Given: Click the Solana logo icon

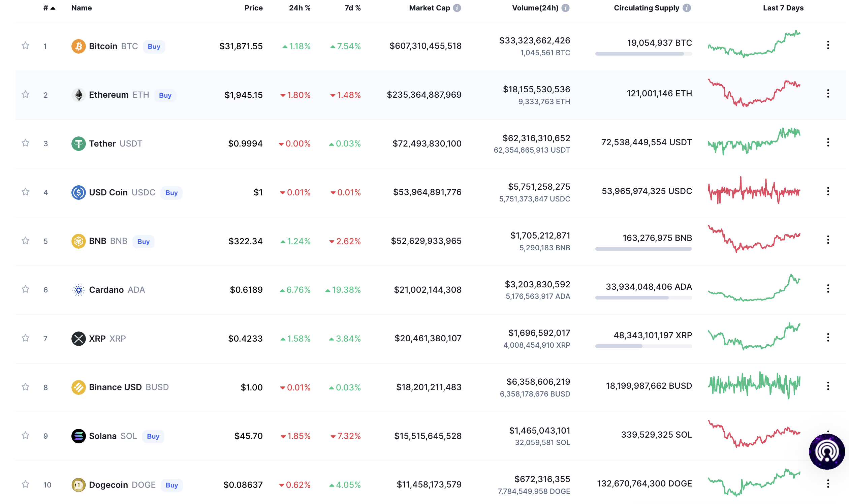Looking at the screenshot, I should pyautogui.click(x=78, y=436).
